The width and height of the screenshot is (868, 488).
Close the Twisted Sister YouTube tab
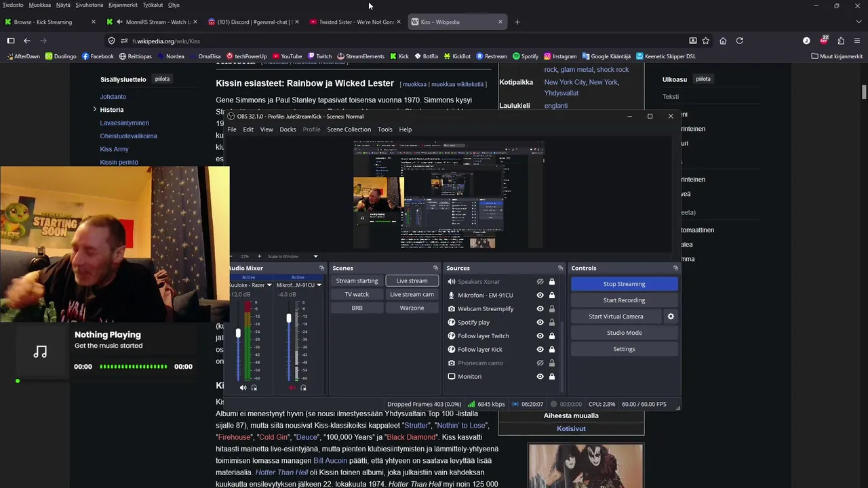point(399,22)
